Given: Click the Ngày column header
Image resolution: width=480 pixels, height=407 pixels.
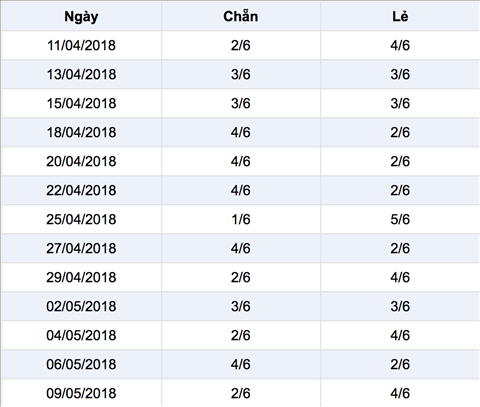Looking at the screenshot, I should coord(81,17).
